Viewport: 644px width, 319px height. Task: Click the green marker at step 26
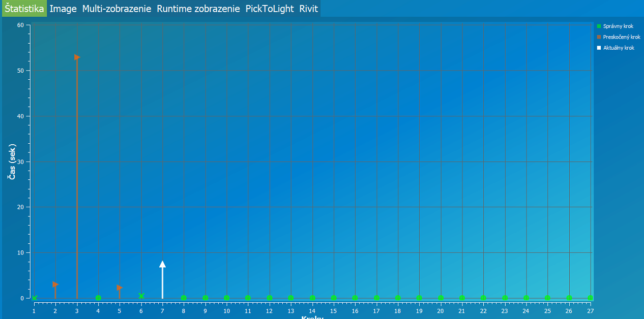tap(569, 298)
